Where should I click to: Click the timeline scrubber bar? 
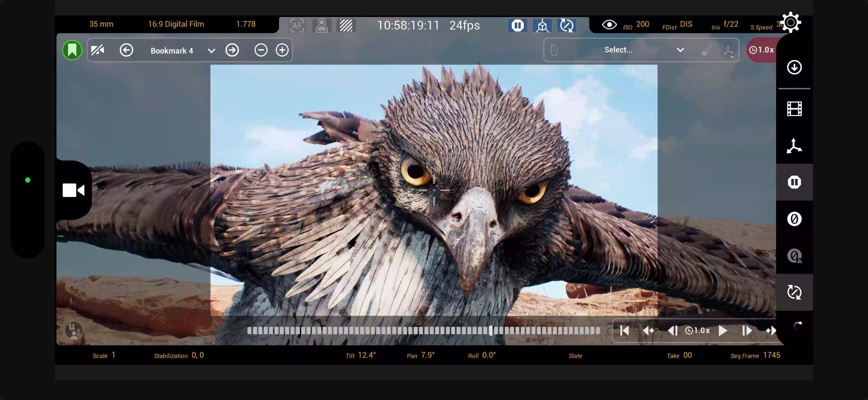coord(423,331)
